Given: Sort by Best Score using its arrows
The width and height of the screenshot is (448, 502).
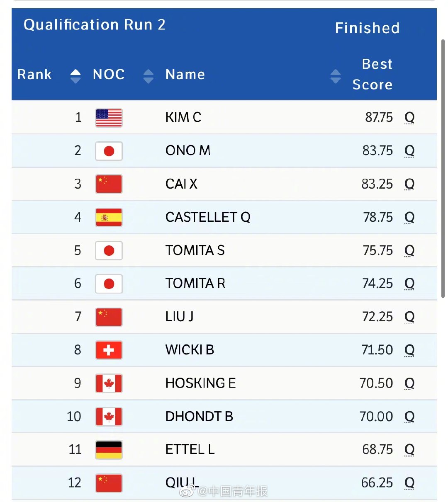Looking at the screenshot, I should pos(335,76).
